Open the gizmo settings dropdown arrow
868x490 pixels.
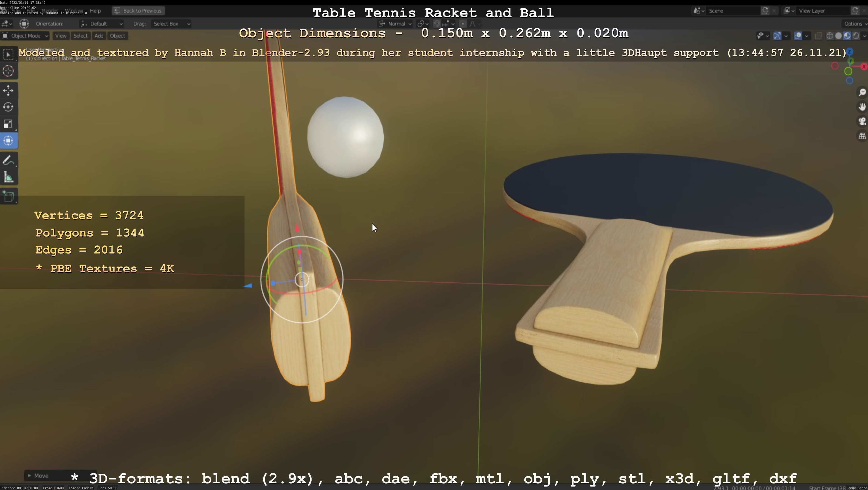tap(786, 36)
